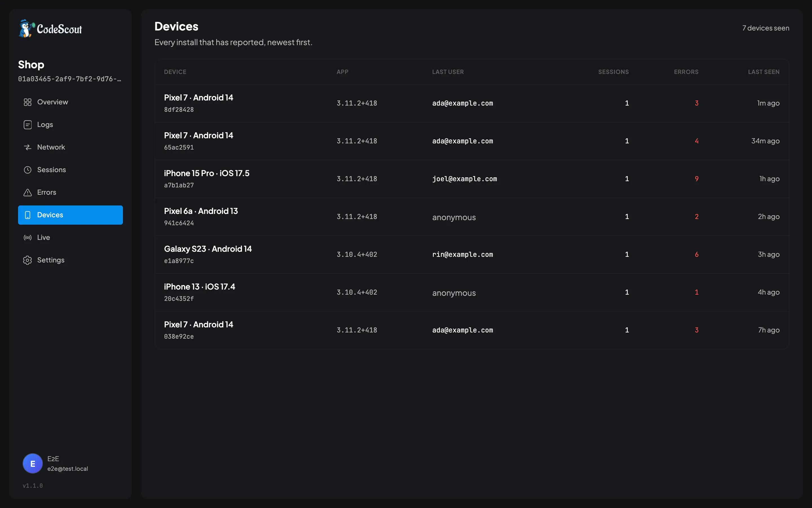The image size is (812, 508).
Task: Click the Sessions clock icon
Action: (28, 170)
